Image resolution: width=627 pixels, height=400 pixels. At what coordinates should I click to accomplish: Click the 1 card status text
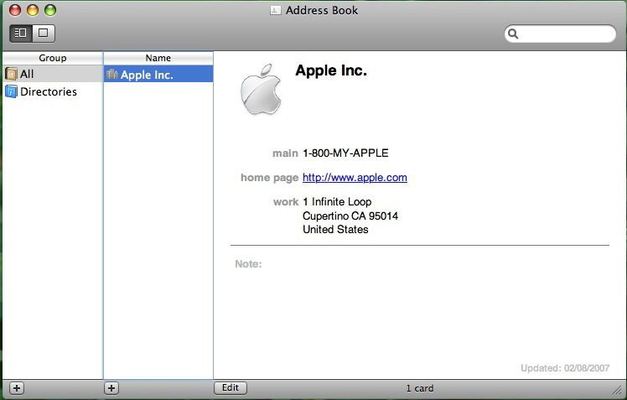tap(420, 388)
